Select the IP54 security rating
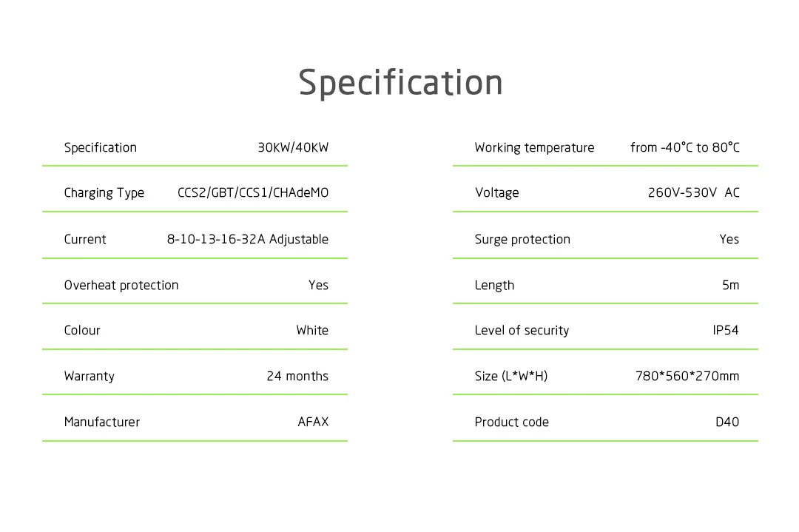The width and height of the screenshot is (799, 532). [x=726, y=330]
